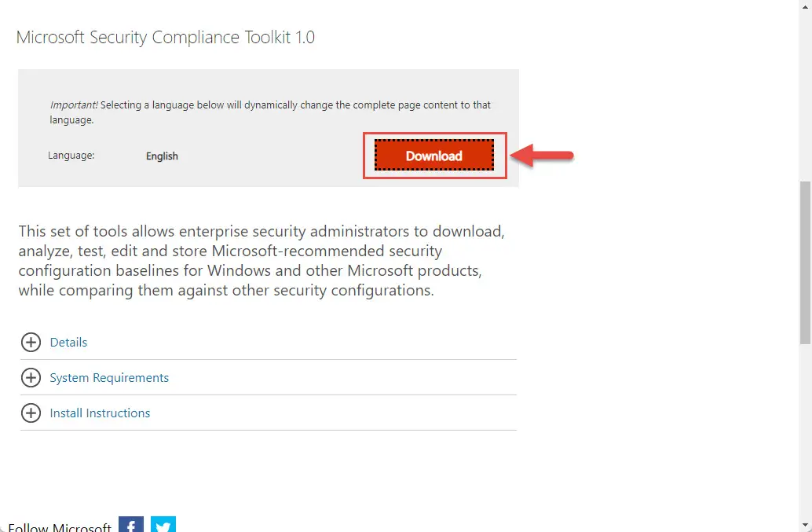Open the System Requirements section link
The width and height of the screenshot is (812, 532).
coord(109,378)
